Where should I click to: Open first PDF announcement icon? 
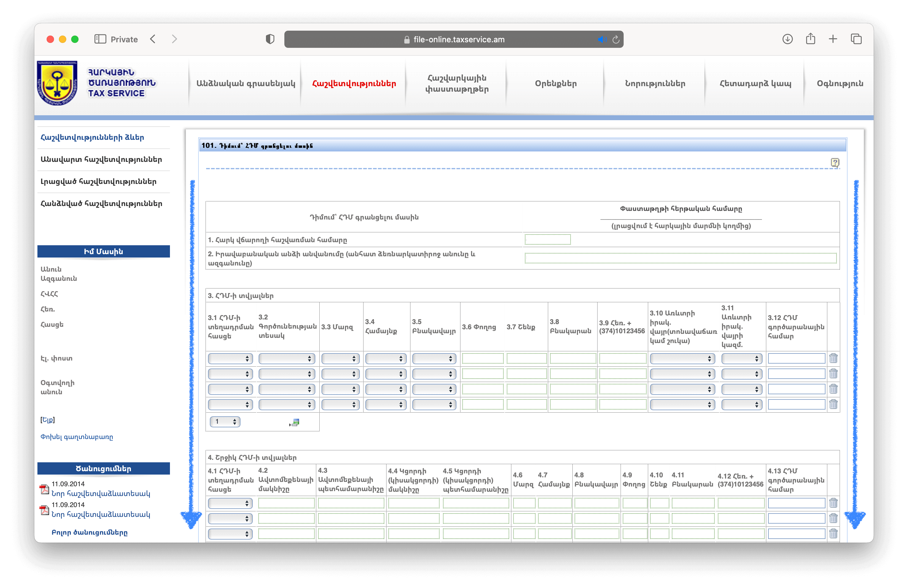[45, 489]
